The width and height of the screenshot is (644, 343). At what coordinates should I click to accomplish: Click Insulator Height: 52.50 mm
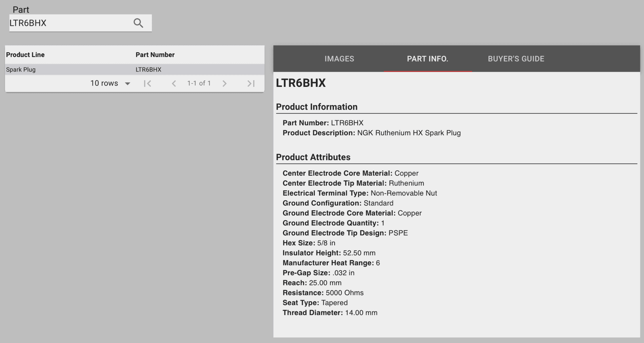[329, 253]
